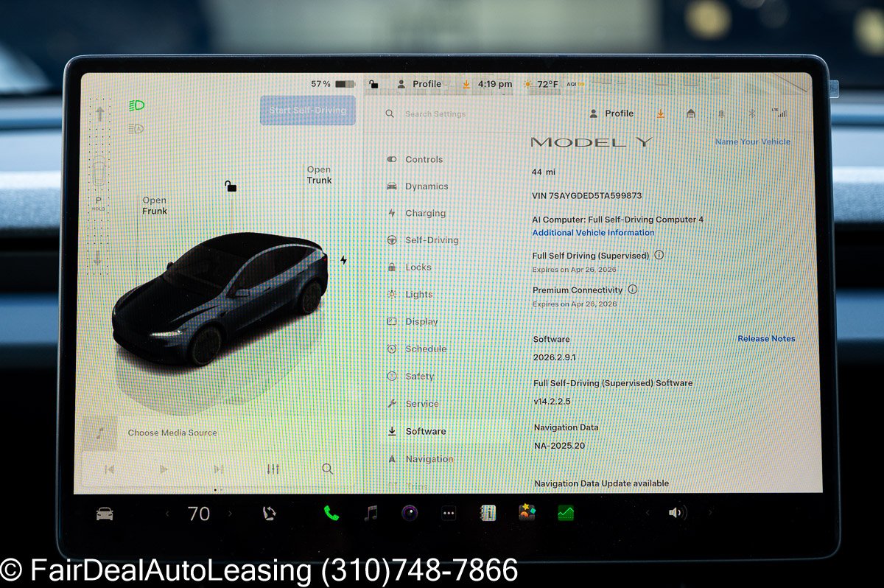Open the climate controls car icon

point(105,513)
